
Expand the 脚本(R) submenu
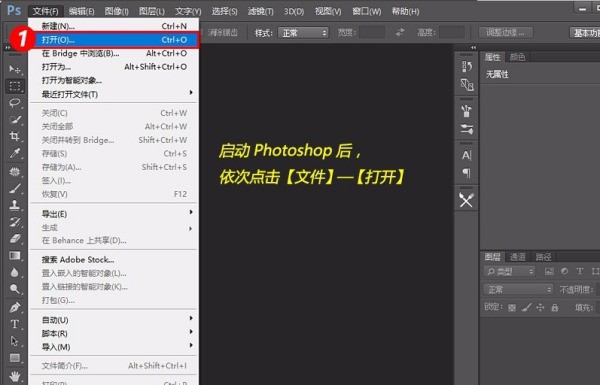[114, 333]
